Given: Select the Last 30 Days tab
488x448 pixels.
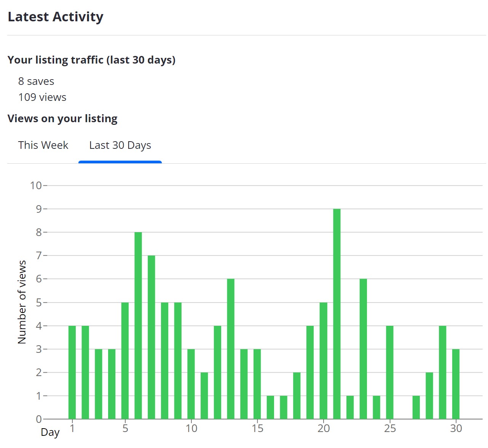Looking at the screenshot, I should [120, 145].
